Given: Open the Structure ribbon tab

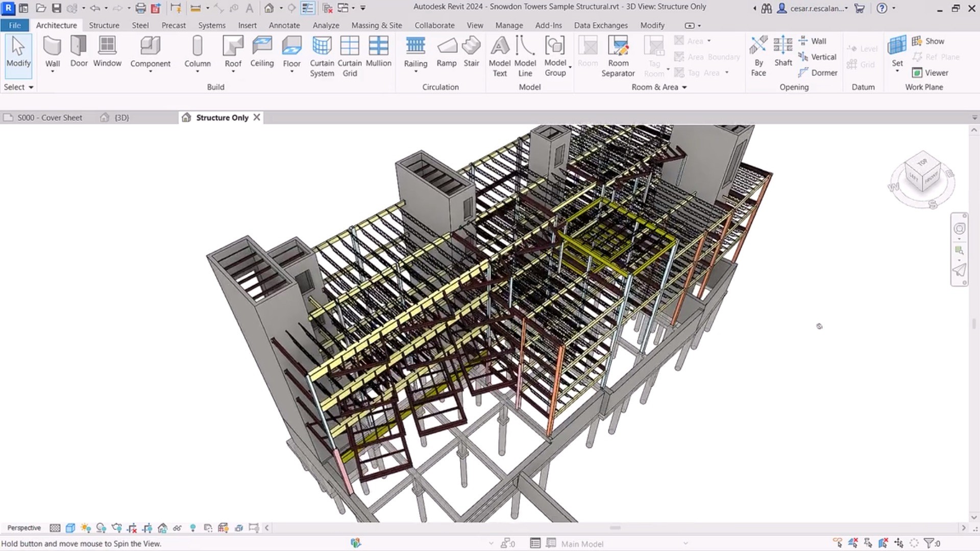Looking at the screenshot, I should (x=103, y=25).
